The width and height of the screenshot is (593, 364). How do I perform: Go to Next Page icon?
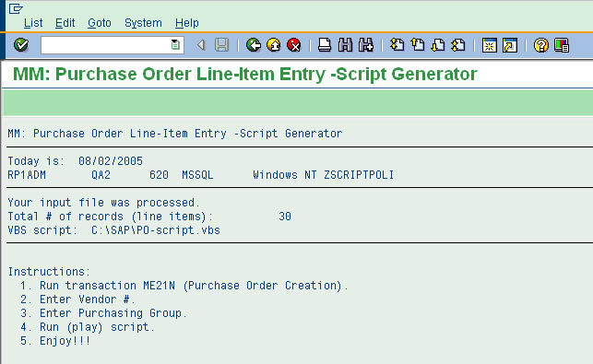[438, 45]
